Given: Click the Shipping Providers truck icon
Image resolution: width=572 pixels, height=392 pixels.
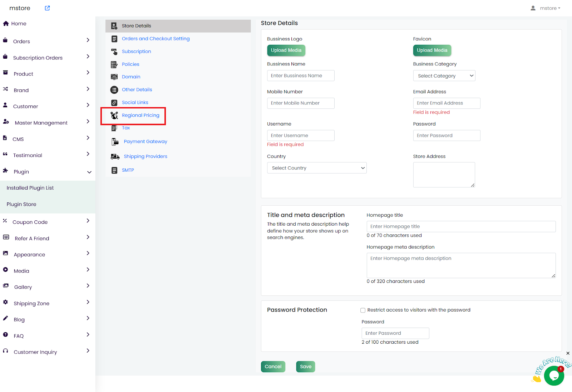Looking at the screenshot, I should click(115, 157).
